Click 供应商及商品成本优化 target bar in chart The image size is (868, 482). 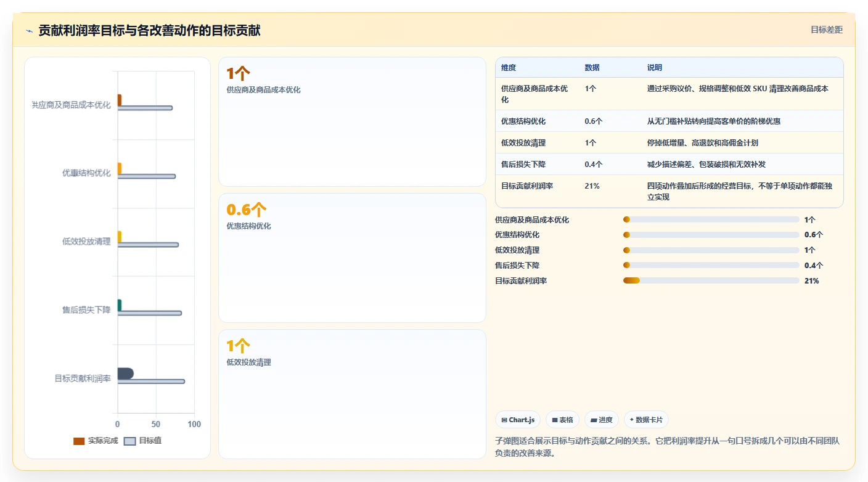145,108
